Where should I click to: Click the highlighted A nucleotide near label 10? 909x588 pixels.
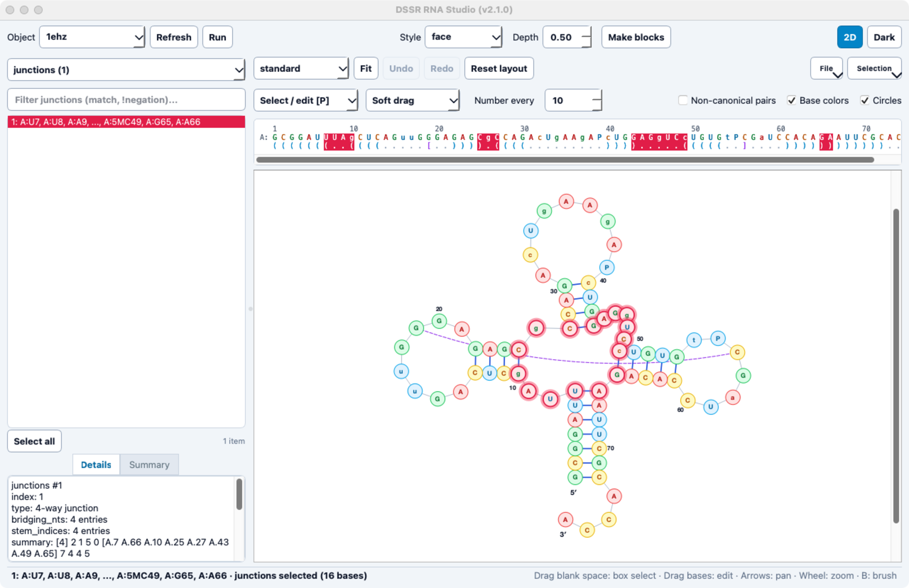[x=528, y=391]
